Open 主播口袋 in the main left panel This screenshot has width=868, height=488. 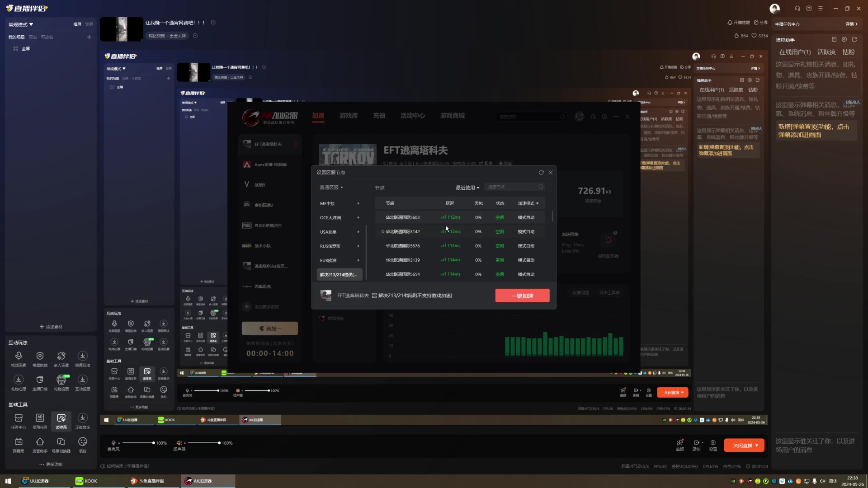40,383
